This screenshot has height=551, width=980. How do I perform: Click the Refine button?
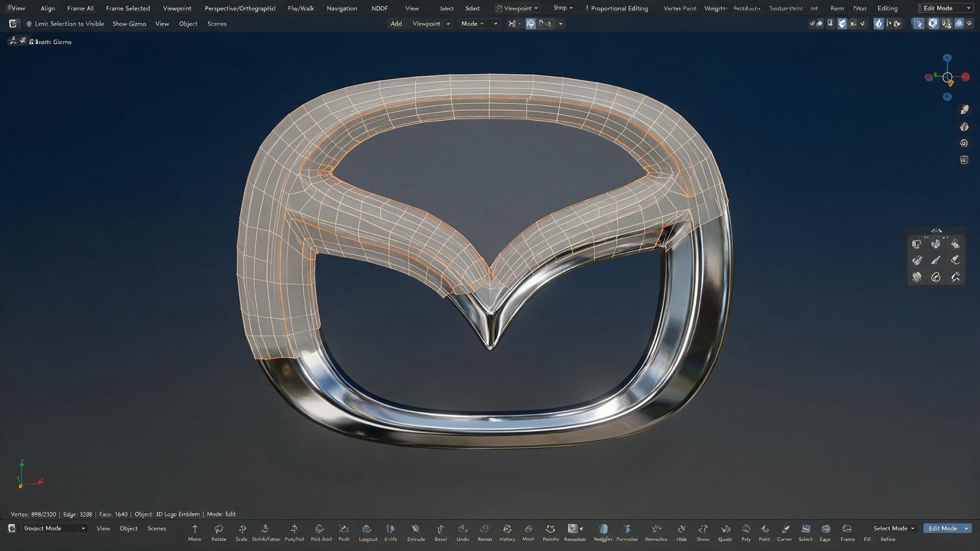click(x=888, y=539)
